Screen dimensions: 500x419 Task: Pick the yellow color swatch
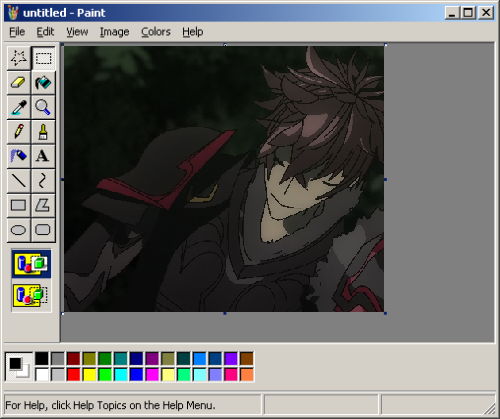(89, 374)
